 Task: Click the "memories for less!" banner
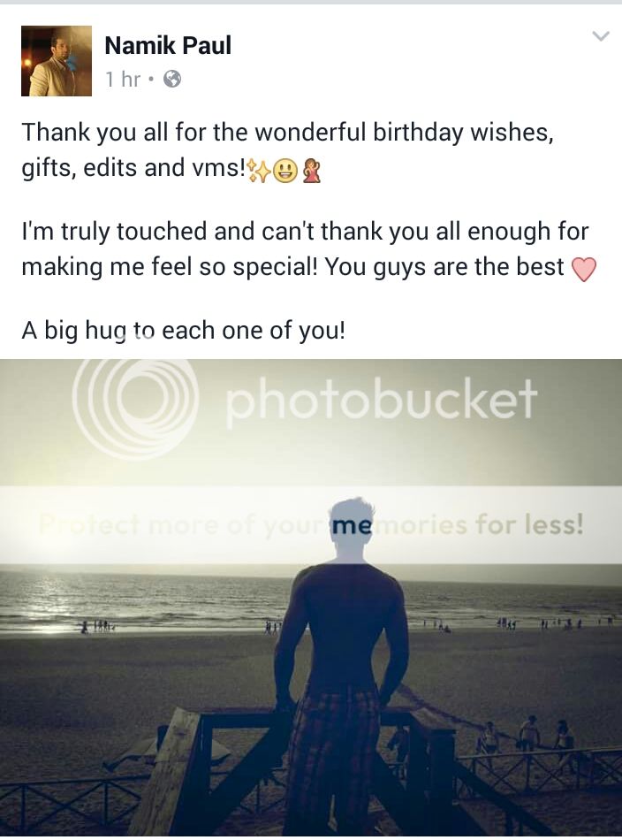click(311, 524)
